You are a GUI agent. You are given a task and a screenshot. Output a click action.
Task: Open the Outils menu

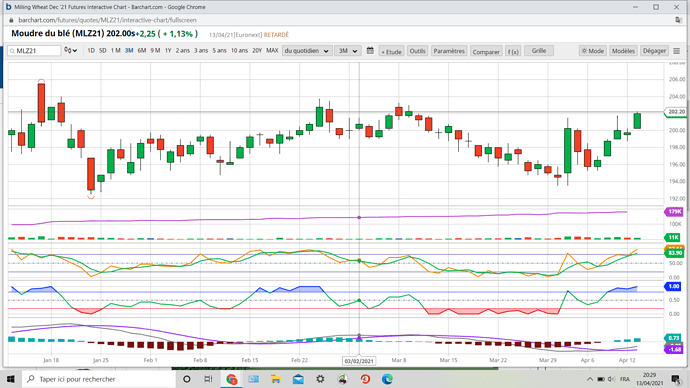417,51
